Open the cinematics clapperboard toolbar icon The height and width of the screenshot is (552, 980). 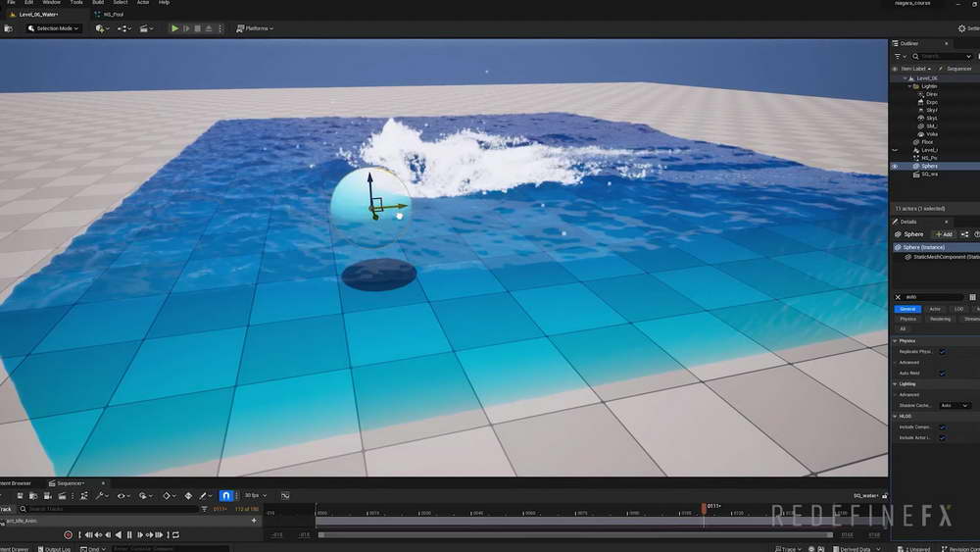145,28
